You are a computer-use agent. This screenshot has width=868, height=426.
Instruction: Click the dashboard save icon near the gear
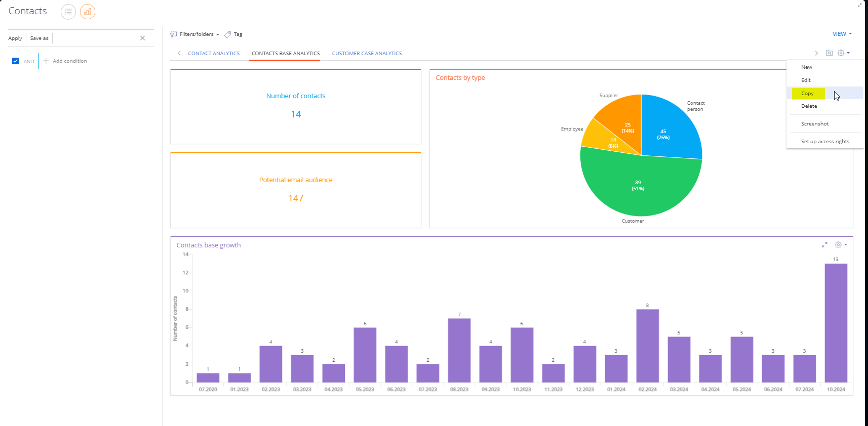pyautogui.click(x=830, y=53)
